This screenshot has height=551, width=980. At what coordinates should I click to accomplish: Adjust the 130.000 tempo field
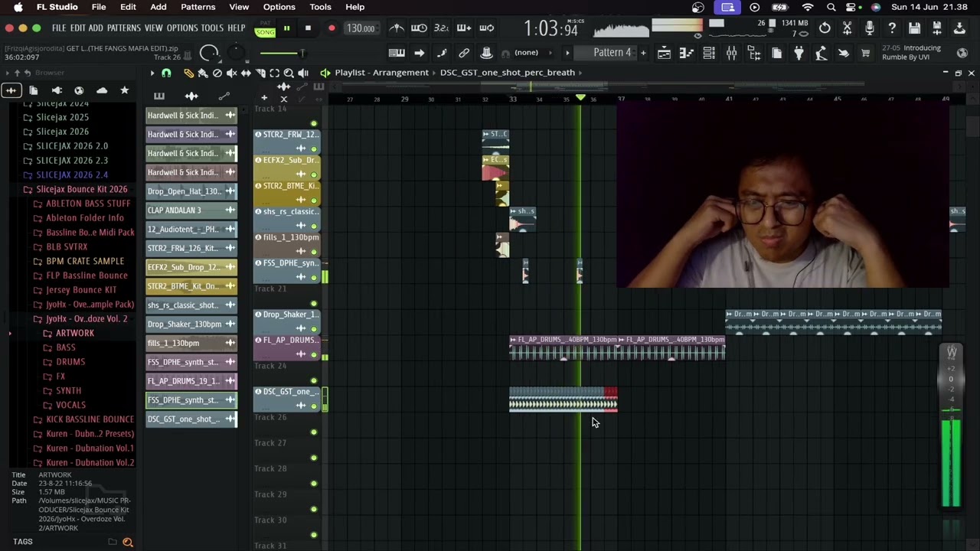[361, 28]
